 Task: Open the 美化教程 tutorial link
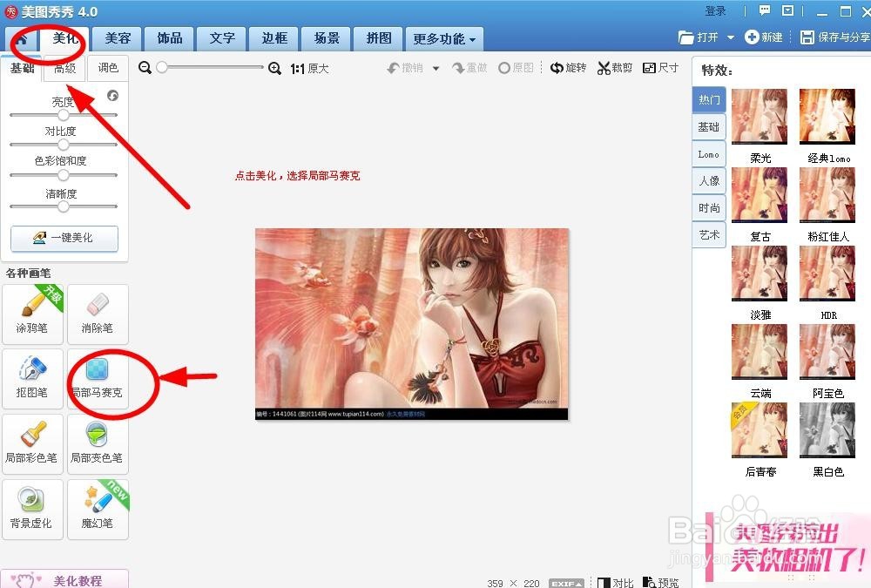point(64,579)
